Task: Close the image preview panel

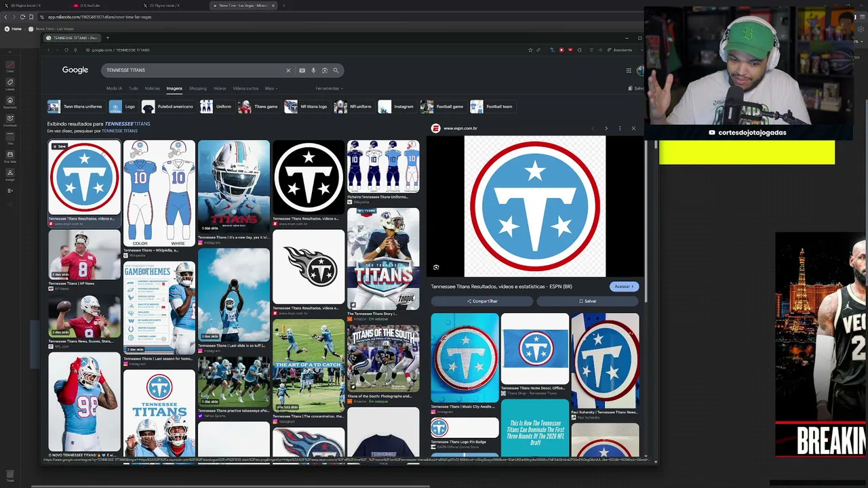Action: tap(633, 128)
